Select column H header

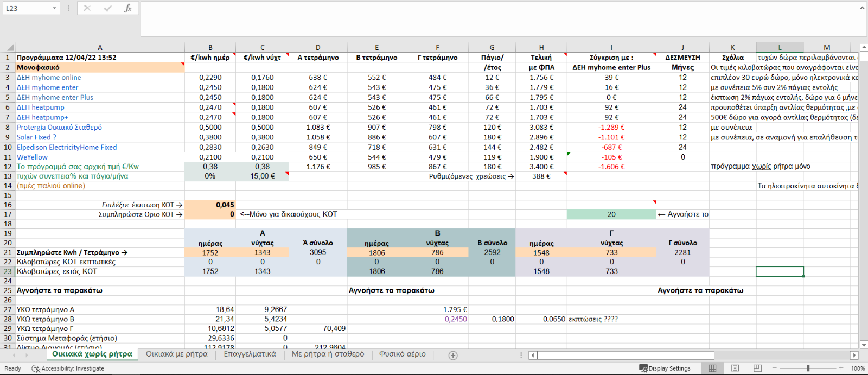541,48
